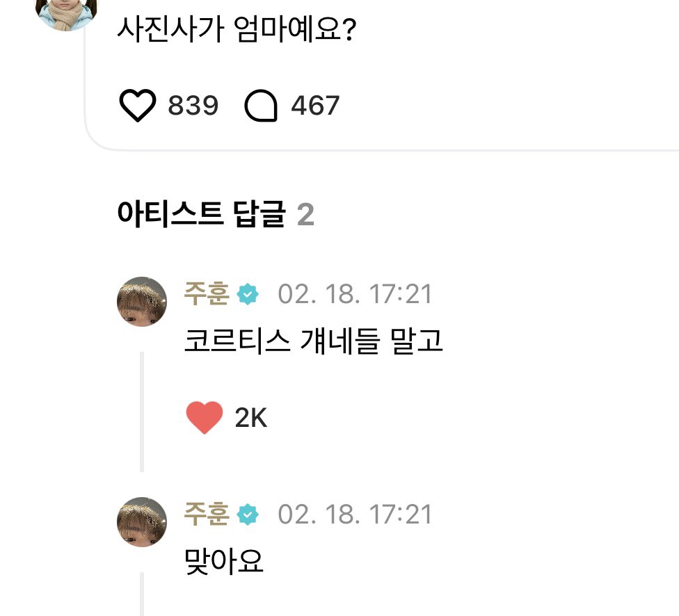Tap the timestamp on the first 주훈 reply

click(355, 295)
